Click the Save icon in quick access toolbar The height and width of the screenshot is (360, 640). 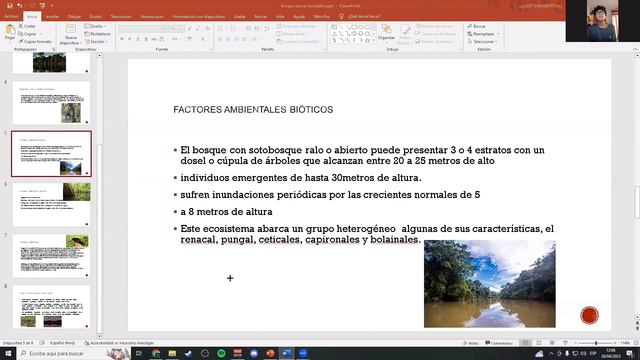(x=9, y=6)
